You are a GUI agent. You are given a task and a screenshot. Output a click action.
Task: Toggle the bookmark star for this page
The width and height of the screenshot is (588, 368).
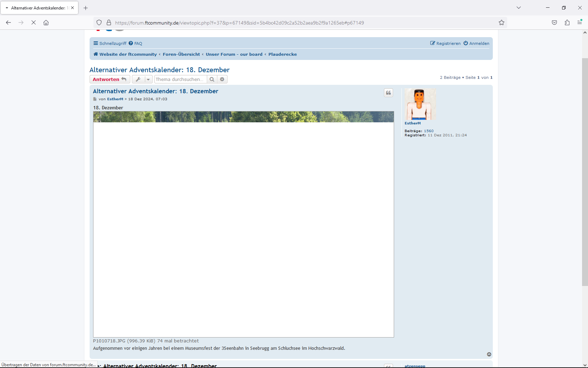click(501, 22)
